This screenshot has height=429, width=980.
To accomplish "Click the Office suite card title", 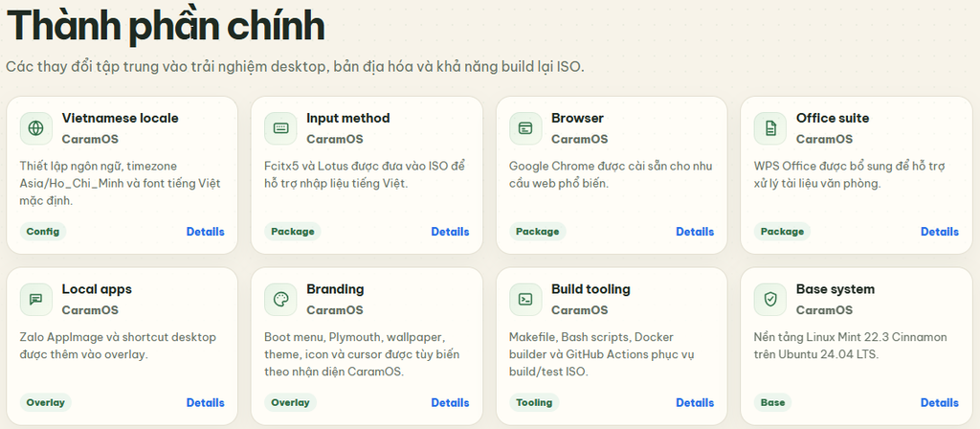I will (x=833, y=118).
